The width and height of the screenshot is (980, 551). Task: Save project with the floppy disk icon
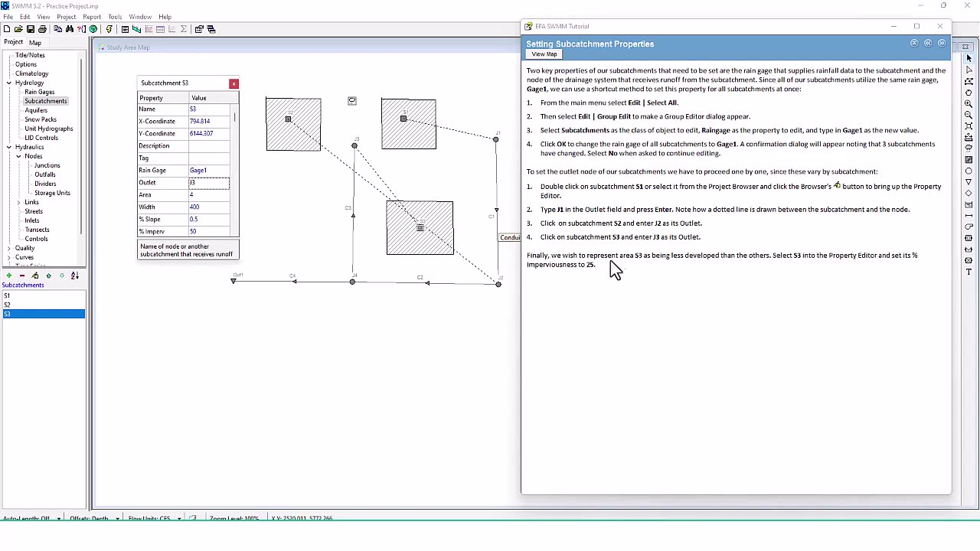pyautogui.click(x=31, y=29)
